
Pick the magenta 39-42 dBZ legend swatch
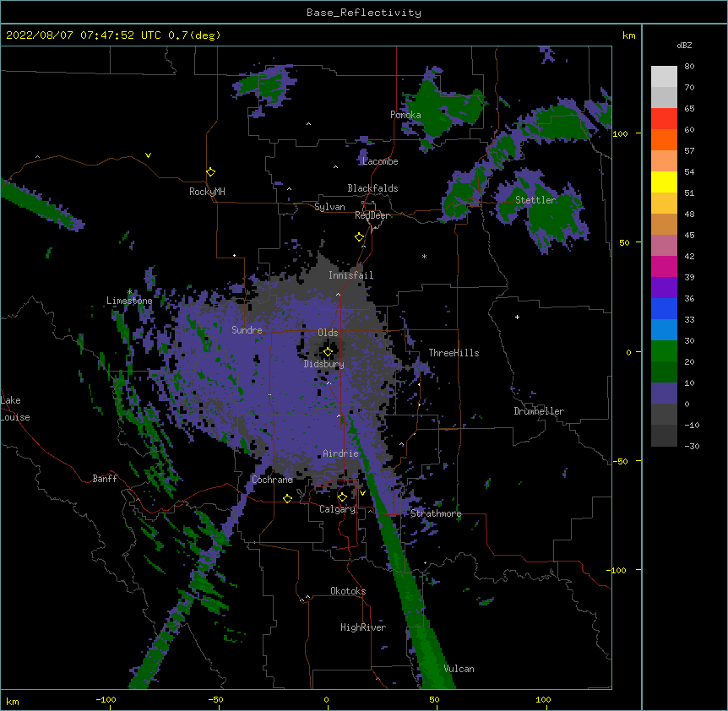point(664,266)
